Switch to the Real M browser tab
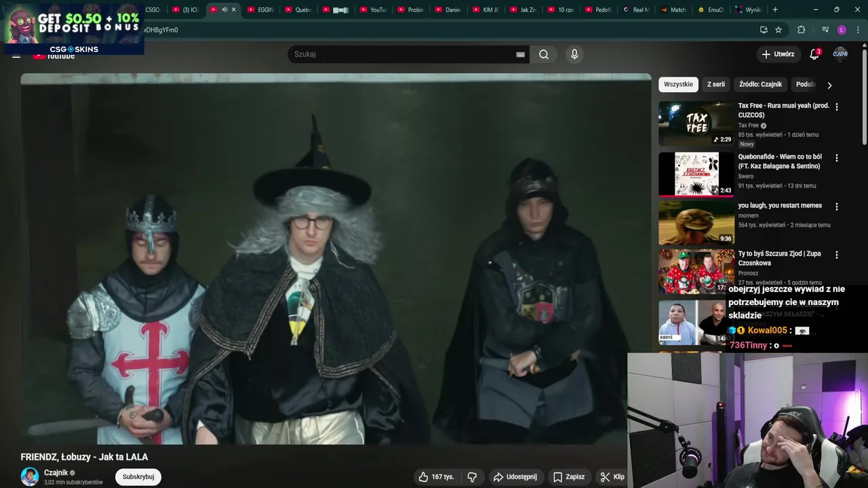This screenshot has height=488, width=868. 635,9
